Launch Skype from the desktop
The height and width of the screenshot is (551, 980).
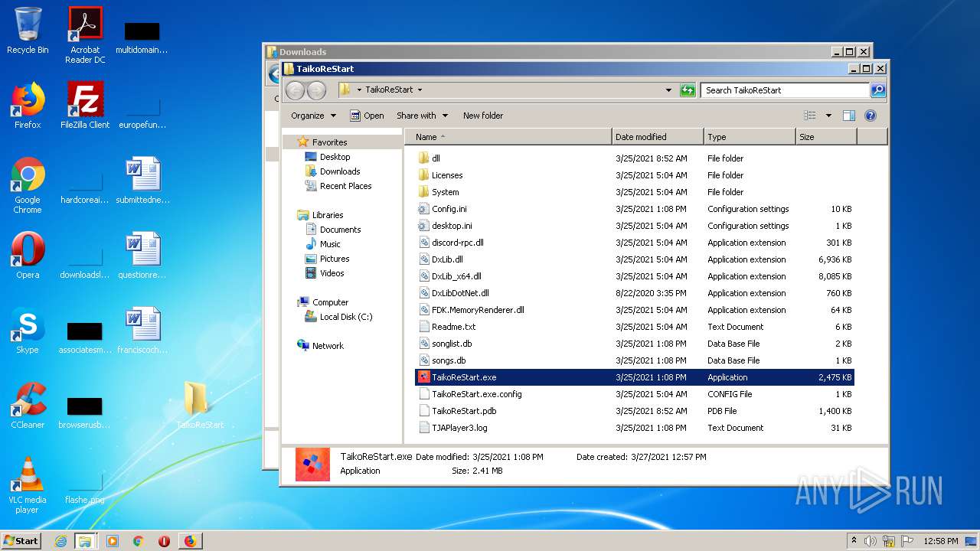[28, 331]
